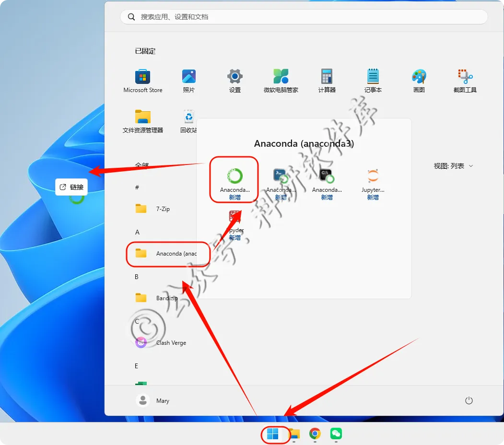
Task: Select the # section header
Action: click(137, 187)
